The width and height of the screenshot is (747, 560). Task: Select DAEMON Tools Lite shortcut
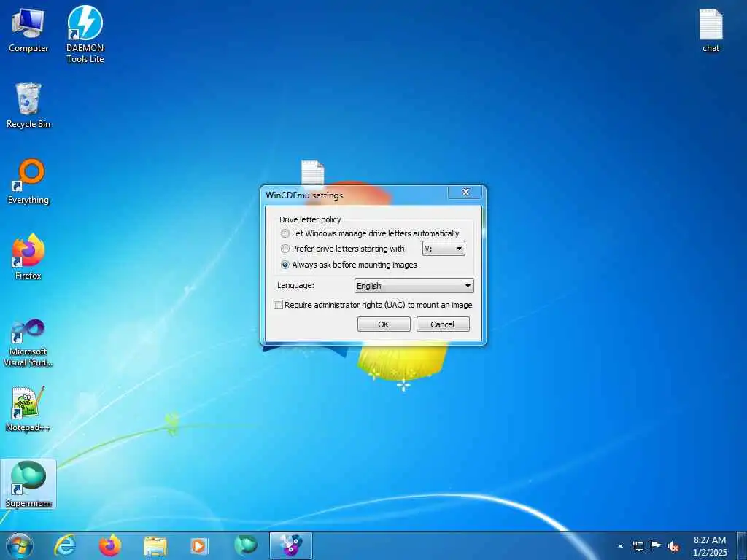click(85, 34)
